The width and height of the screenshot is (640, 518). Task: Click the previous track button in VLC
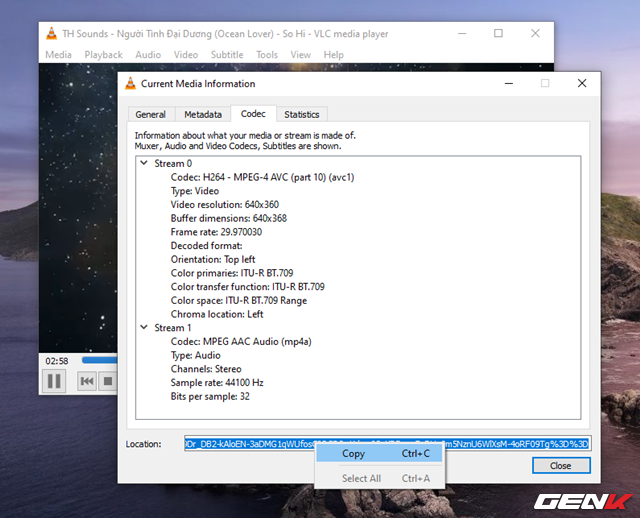(x=87, y=381)
